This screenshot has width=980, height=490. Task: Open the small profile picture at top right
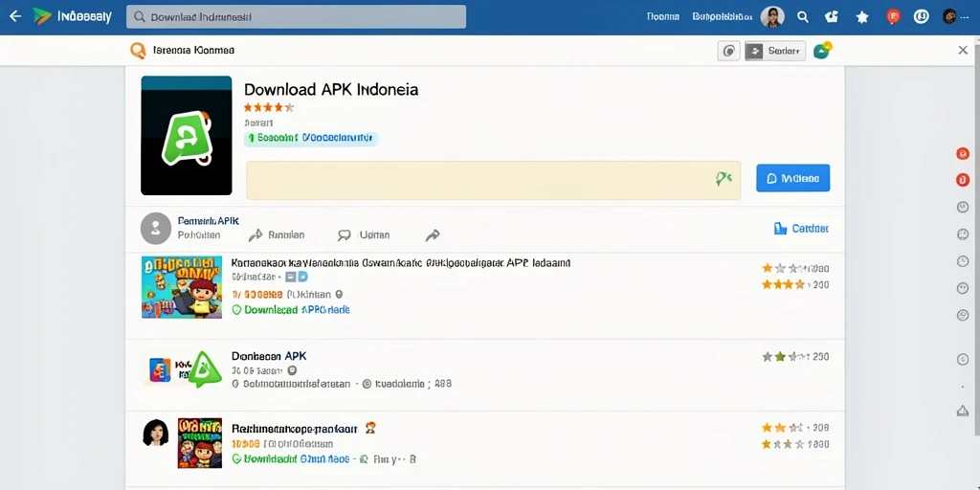(x=949, y=17)
